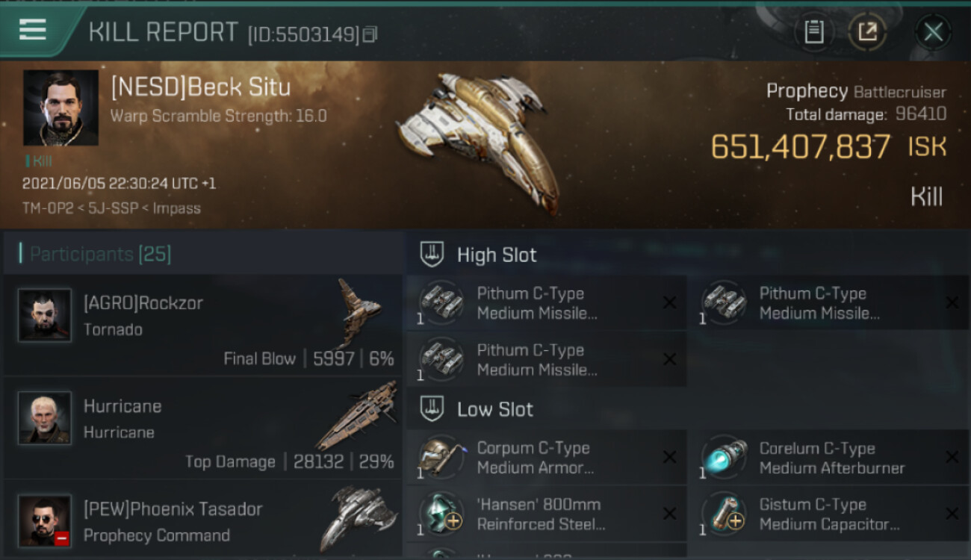Open Rockzor's participant portrait
This screenshot has height=560, width=971.
[45, 315]
